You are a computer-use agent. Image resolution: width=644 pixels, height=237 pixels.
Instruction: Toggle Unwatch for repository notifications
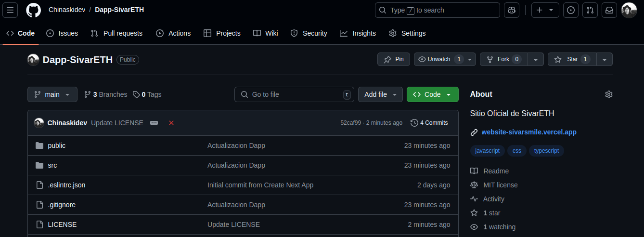click(434, 59)
